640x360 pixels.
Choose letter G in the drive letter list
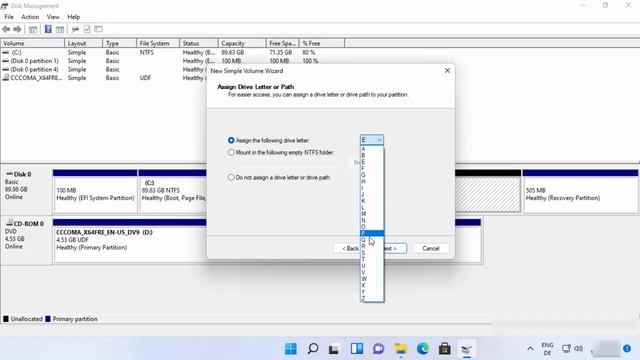(x=372, y=175)
